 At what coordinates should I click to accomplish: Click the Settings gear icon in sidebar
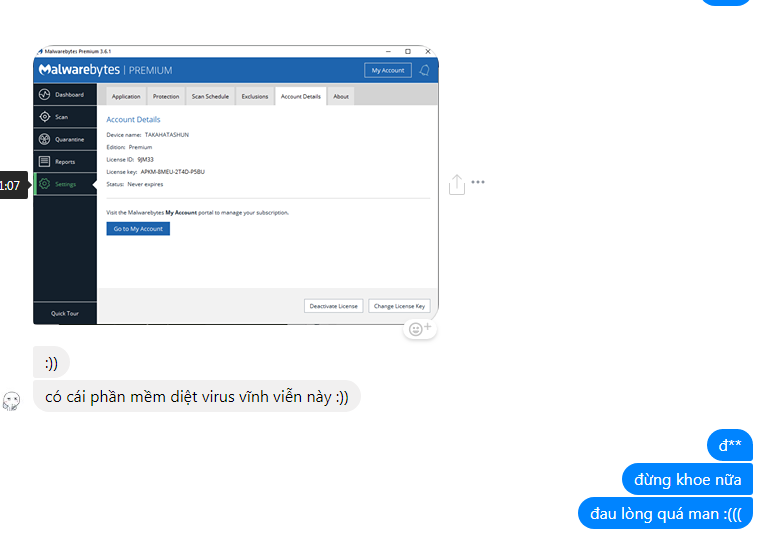click(45, 184)
